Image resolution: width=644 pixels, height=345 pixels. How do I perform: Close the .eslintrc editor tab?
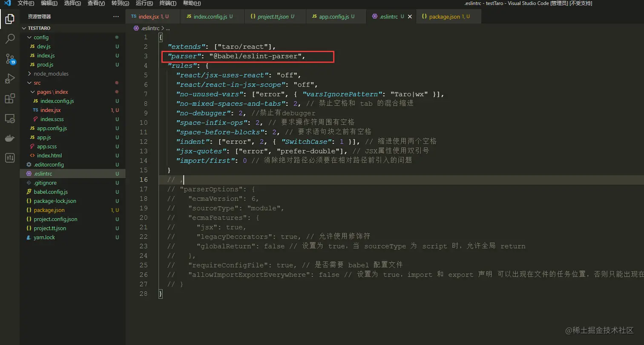pyautogui.click(x=410, y=17)
